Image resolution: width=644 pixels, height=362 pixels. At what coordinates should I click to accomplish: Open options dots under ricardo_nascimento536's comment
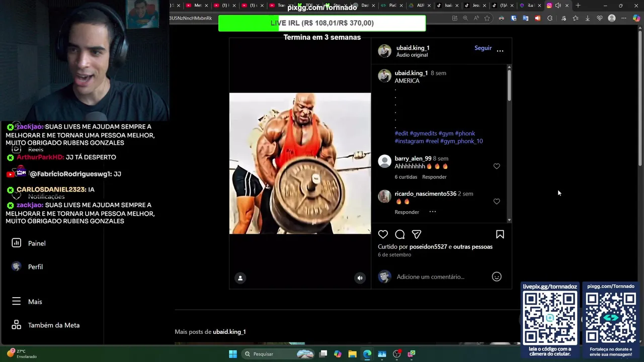click(x=433, y=212)
